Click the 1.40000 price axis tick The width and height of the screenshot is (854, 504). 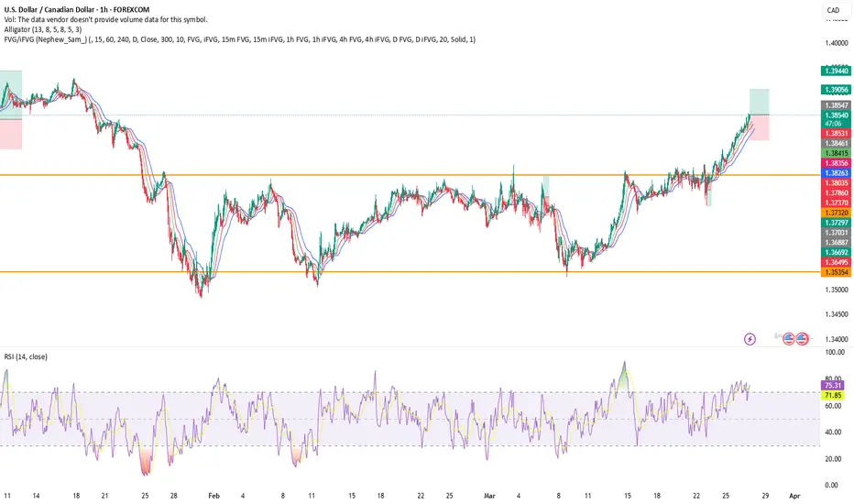click(x=837, y=43)
